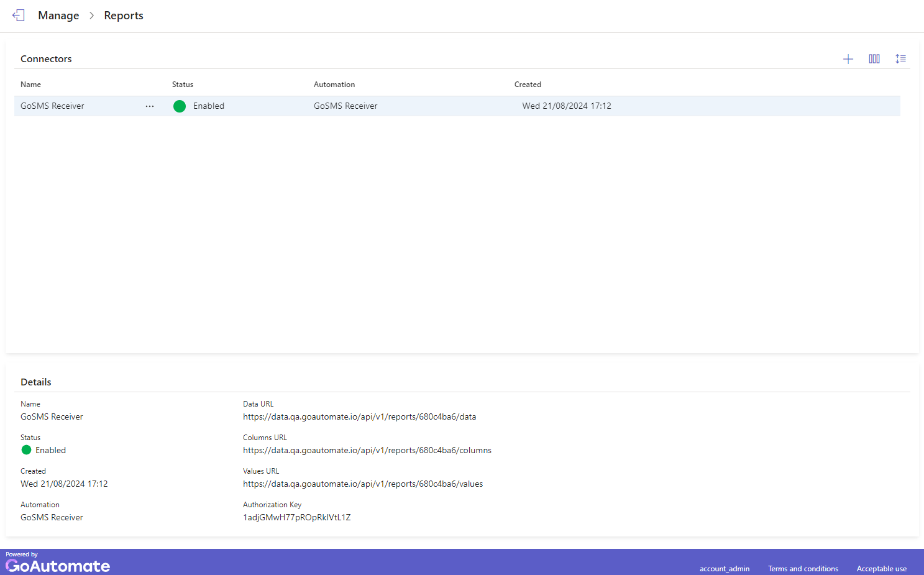Click the Name column header

pyautogui.click(x=30, y=85)
